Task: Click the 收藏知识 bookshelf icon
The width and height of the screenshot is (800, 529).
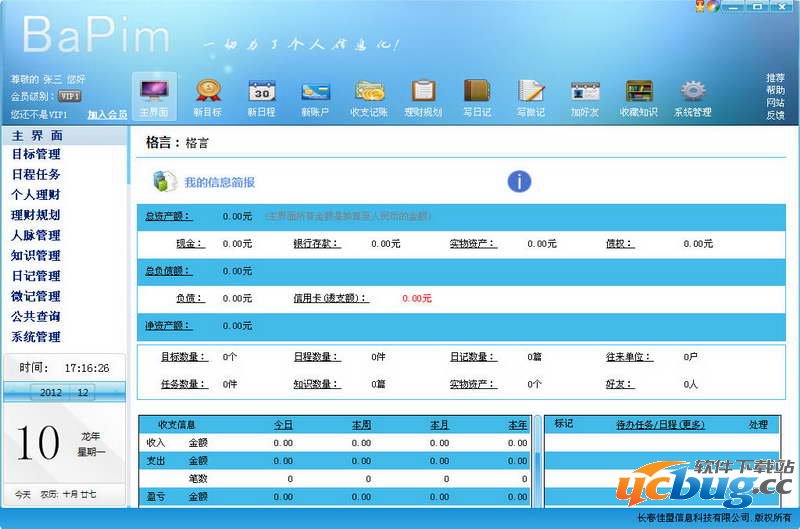Action: pyautogui.click(x=639, y=91)
